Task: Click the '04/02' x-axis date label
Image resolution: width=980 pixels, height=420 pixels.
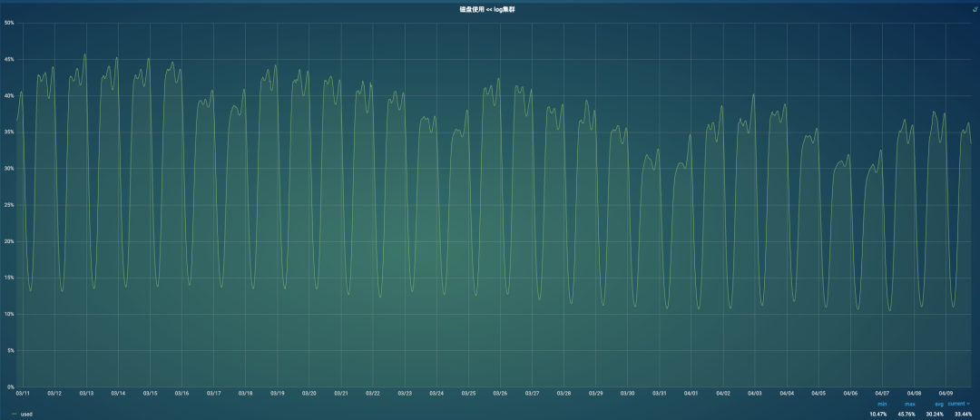Action: coord(723,393)
